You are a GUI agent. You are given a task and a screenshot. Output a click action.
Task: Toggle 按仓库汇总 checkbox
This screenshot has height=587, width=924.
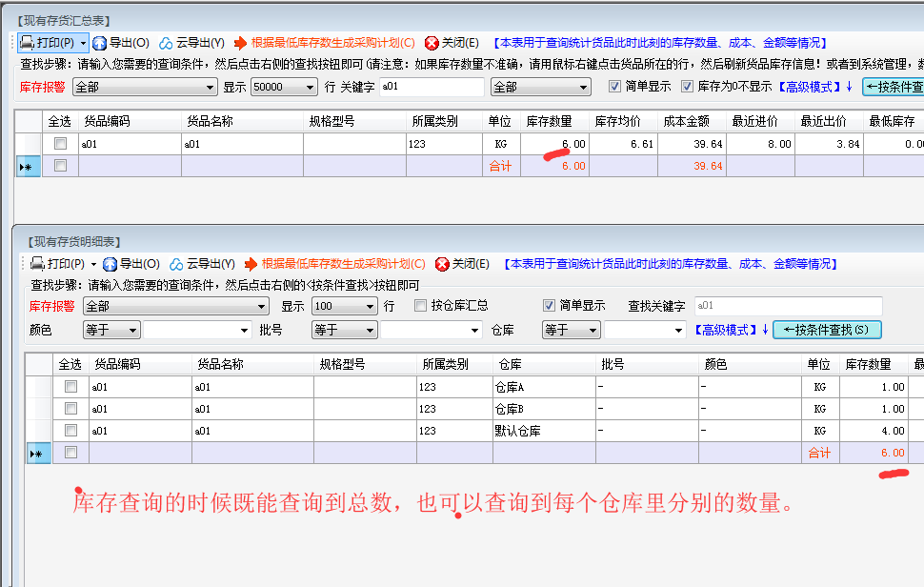point(421,306)
